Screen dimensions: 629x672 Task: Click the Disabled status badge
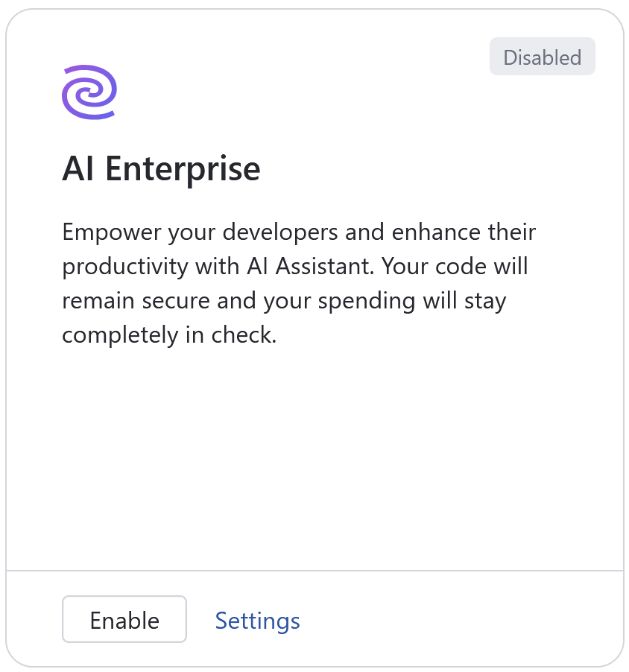pos(542,57)
